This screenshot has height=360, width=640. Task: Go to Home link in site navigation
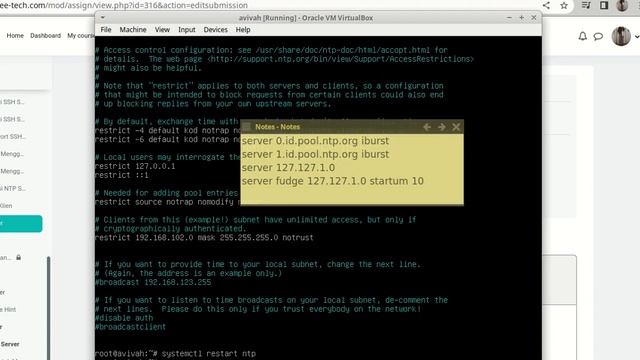pos(15,36)
